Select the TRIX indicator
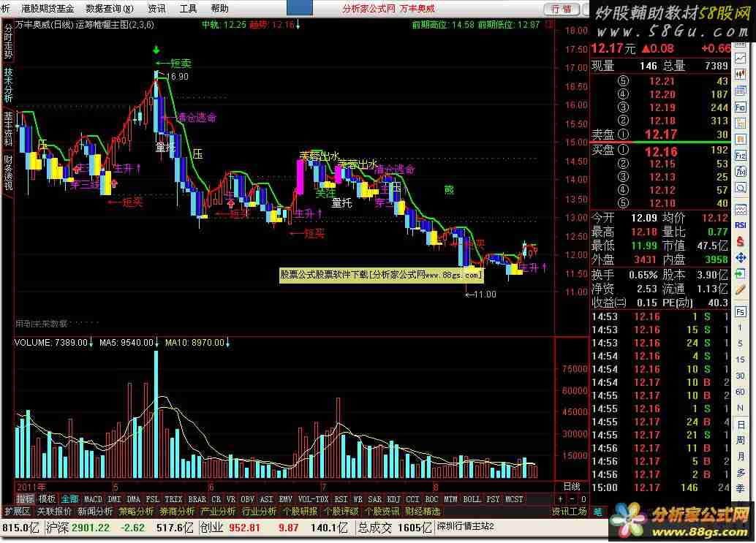756x543 pixels. [x=173, y=499]
